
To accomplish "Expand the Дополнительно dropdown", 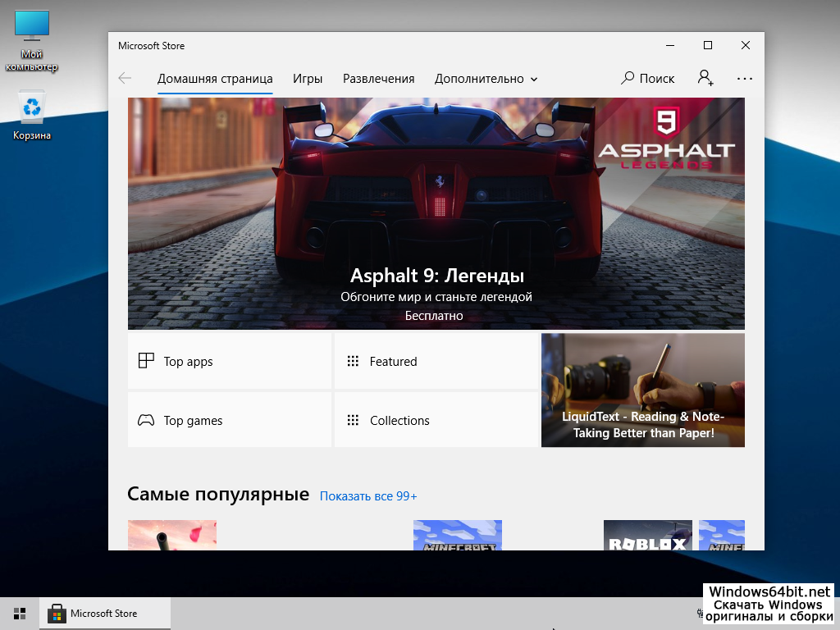I will (486, 79).
